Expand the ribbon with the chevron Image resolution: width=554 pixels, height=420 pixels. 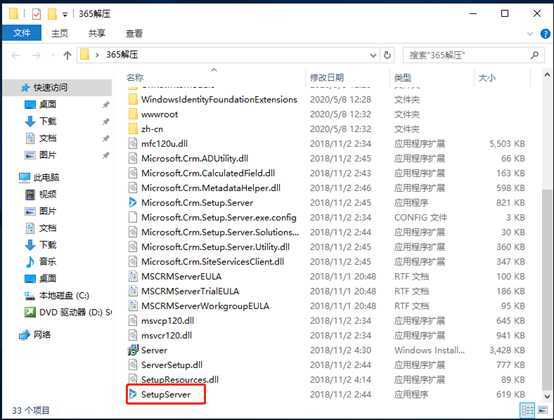530,34
